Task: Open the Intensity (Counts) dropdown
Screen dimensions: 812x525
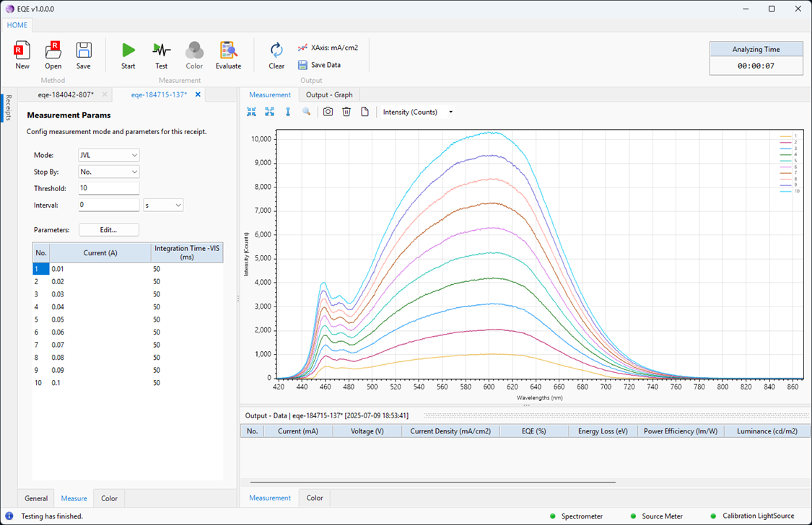Action: tap(418, 112)
